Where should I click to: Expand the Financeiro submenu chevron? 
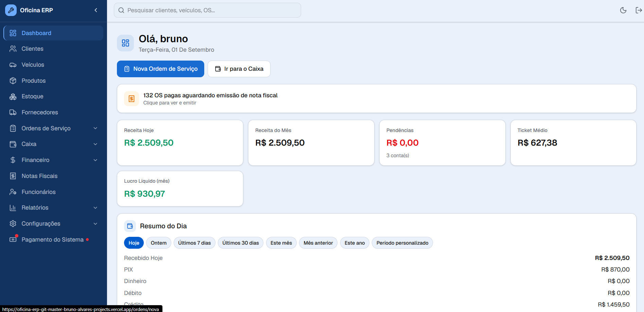(95, 160)
